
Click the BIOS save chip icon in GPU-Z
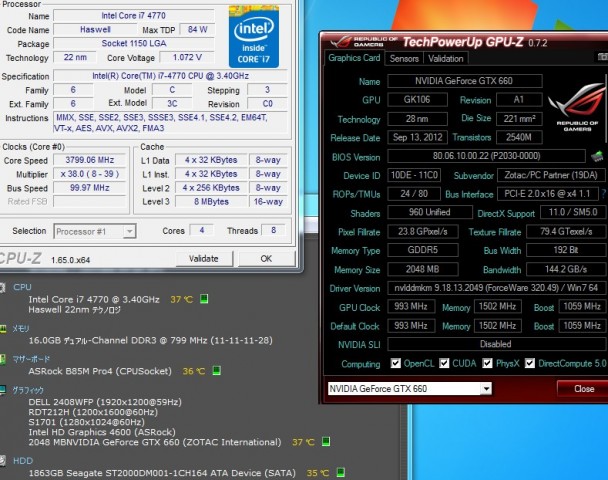pyautogui.click(x=597, y=156)
